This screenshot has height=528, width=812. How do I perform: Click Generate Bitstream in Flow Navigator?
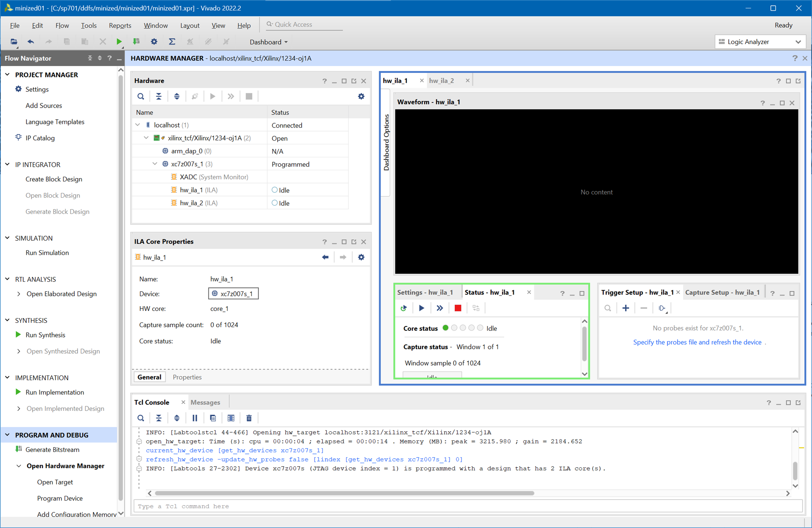point(52,450)
